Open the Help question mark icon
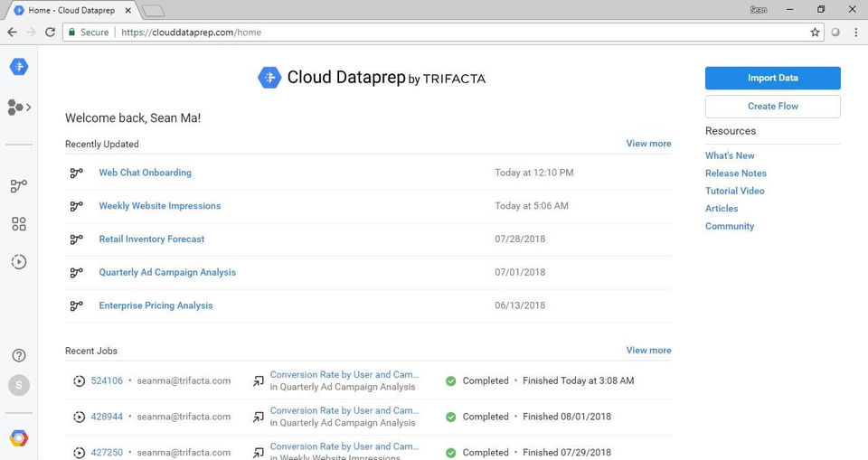Screen dimensions: 868x460 click(x=19, y=355)
